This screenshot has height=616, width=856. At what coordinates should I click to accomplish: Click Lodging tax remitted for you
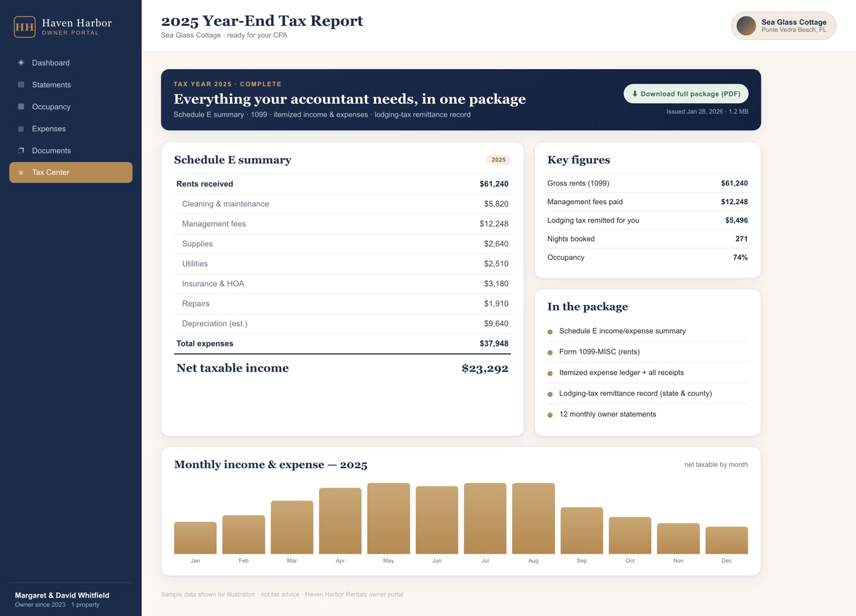coord(648,221)
